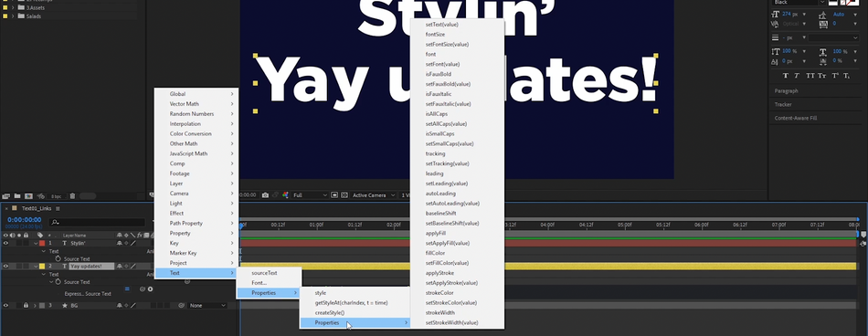
Task: Expand the Content-Aware Fill panel
Action: click(796, 118)
